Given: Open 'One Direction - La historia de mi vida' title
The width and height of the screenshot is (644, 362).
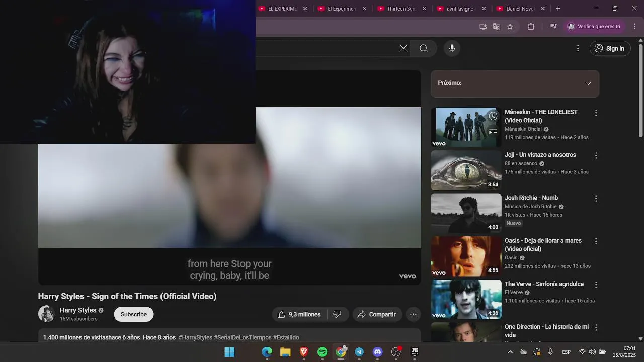Looking at the screenshot, I should tap(546, 331).
